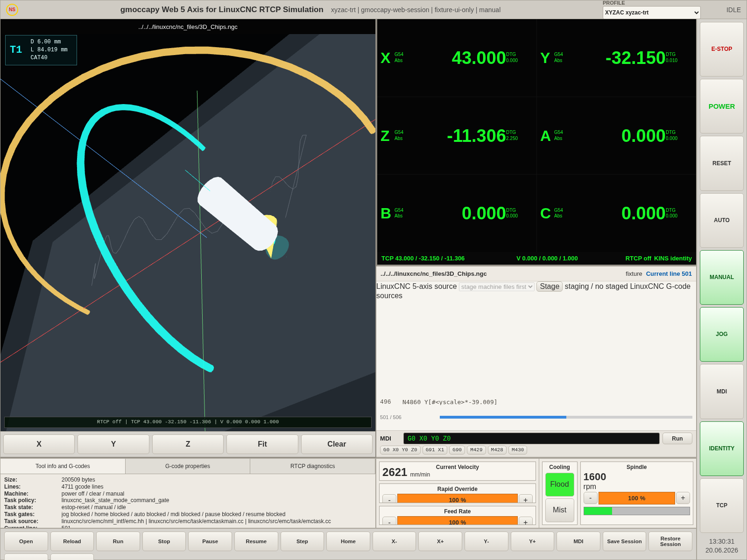Select G-code line 496 N4860
Screen dimensions: 747x560
click(x=536, y=402)
